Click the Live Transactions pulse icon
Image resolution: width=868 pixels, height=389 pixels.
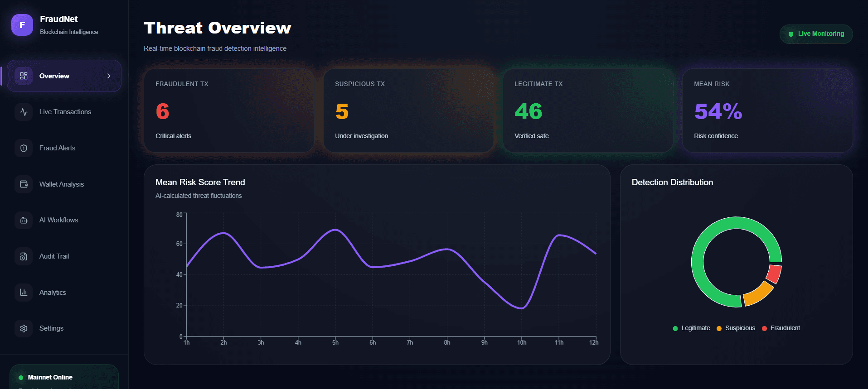coord(24,112)
